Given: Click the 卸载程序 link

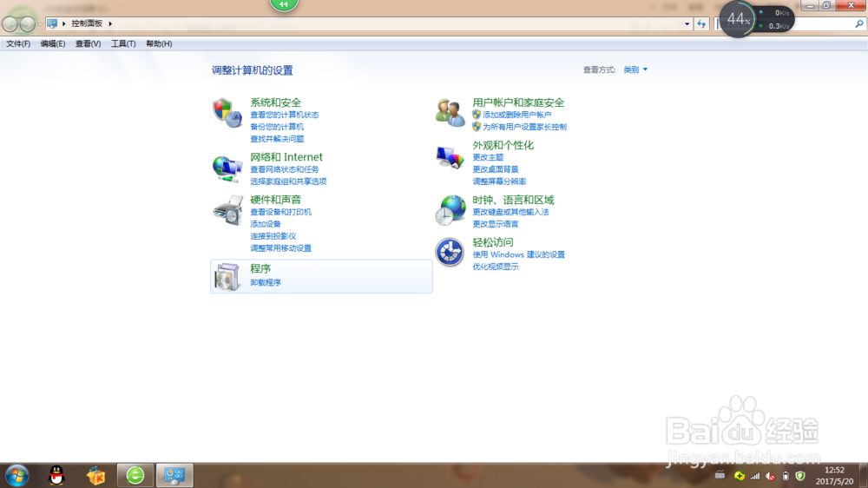Looking at the screenshot, I should (266, 282).
